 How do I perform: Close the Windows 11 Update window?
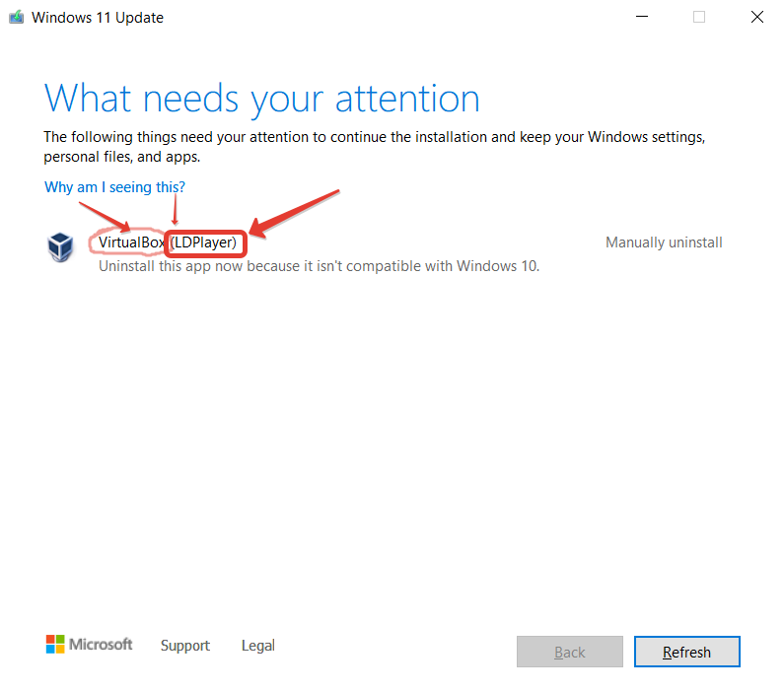tap(757, 17)
